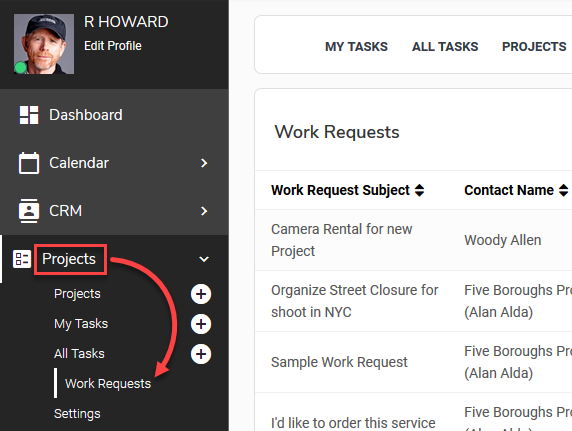Collapse the Projects menu chevron

[204, 259]
